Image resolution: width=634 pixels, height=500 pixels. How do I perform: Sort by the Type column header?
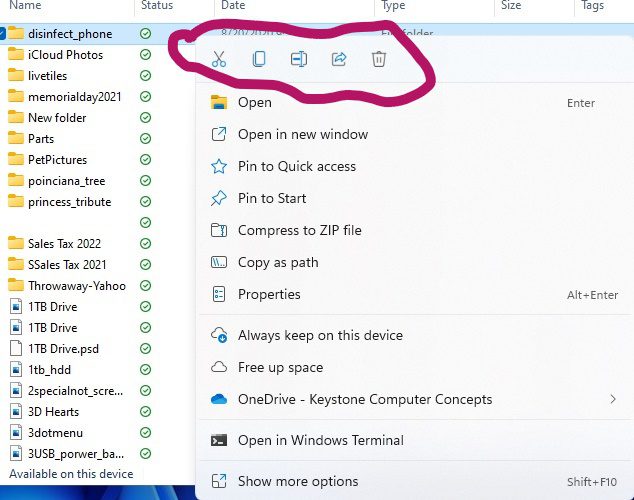click(x=393, y=5)
